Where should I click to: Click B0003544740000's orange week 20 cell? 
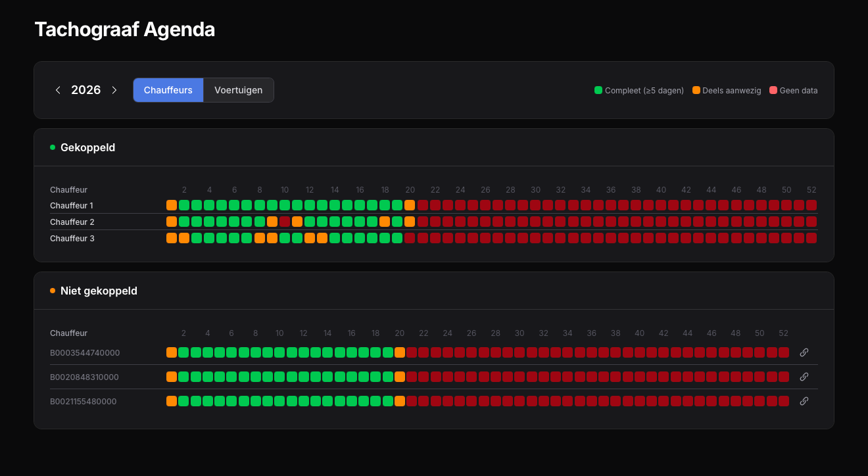point(400,352)
